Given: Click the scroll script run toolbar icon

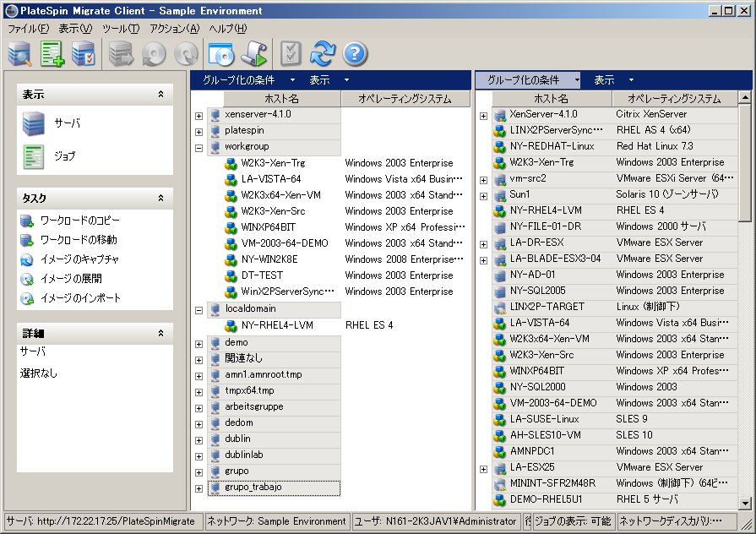Looking at the screenshot, I should click(253, 54).
